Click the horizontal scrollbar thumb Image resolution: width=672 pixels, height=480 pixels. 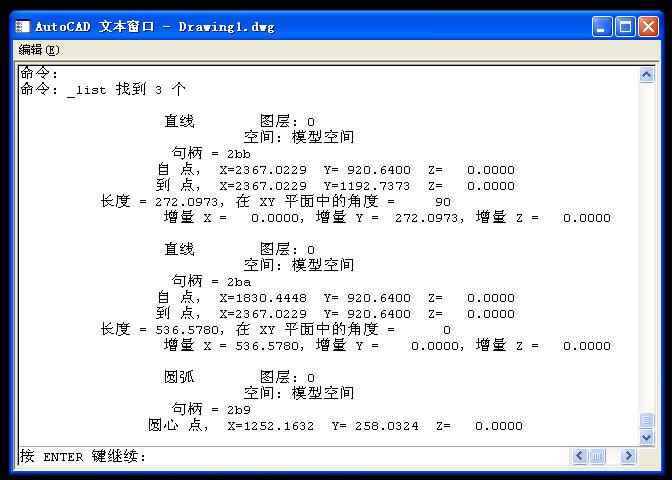pos(597,456)
